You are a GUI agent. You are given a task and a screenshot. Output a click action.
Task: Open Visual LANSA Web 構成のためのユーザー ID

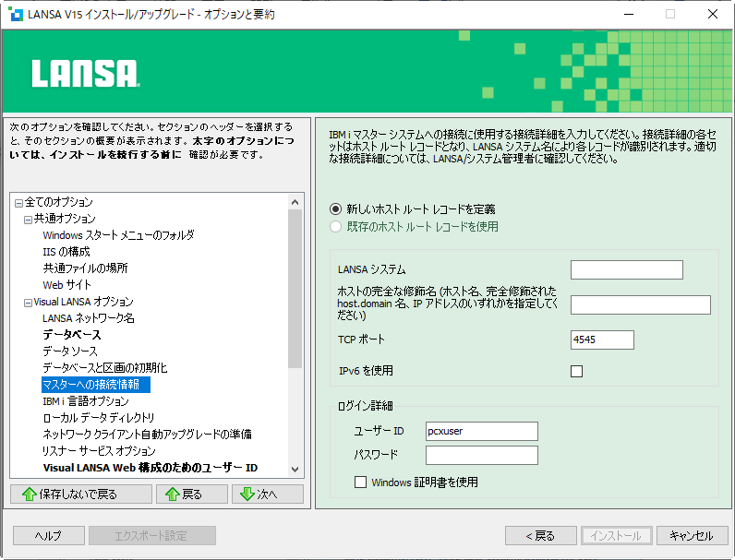(151, 468)
